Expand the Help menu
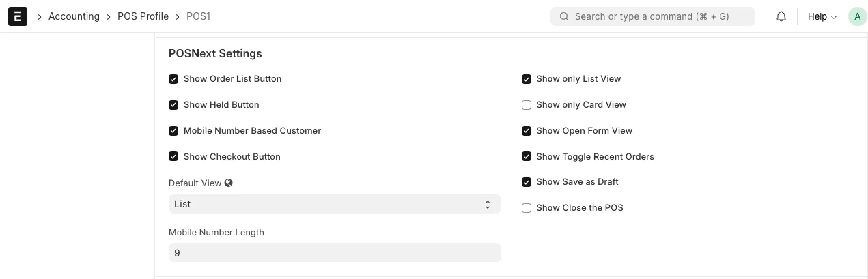 pos(822,16)
